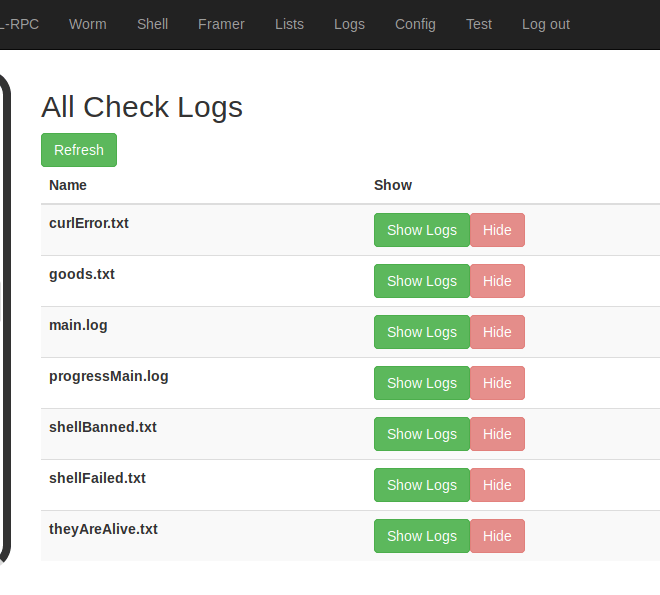Open the Worm menu item
Image resolution: width=660 pixels, height=595 pixels.
pos(88,24)
